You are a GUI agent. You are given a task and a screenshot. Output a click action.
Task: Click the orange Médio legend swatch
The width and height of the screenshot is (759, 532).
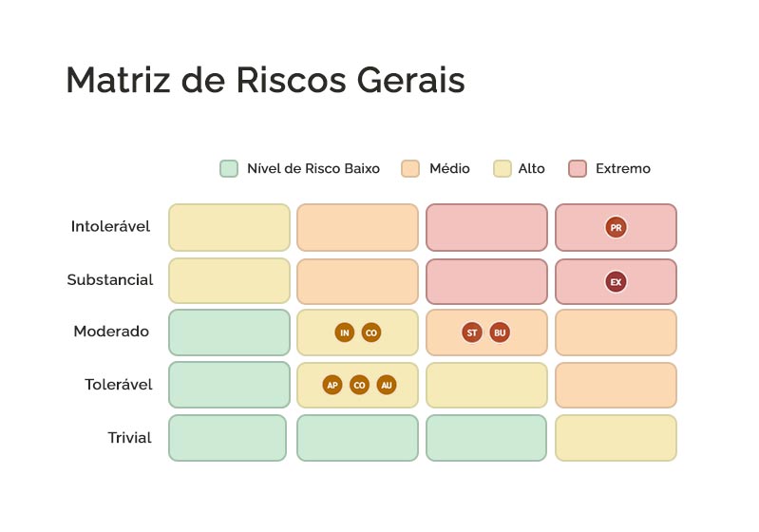point(410,169)
